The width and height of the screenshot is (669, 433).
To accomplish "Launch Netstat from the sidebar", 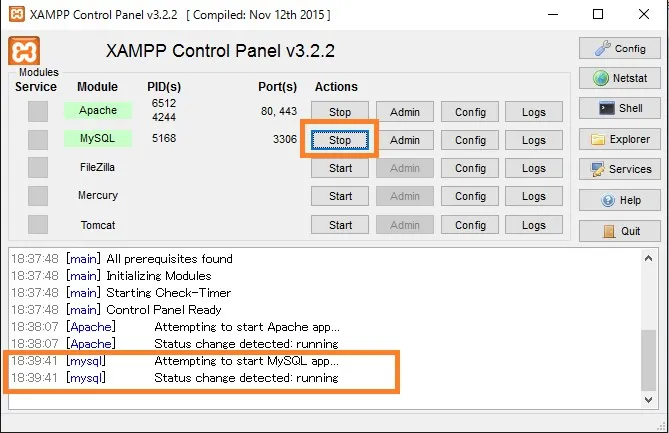I will 620,78.
